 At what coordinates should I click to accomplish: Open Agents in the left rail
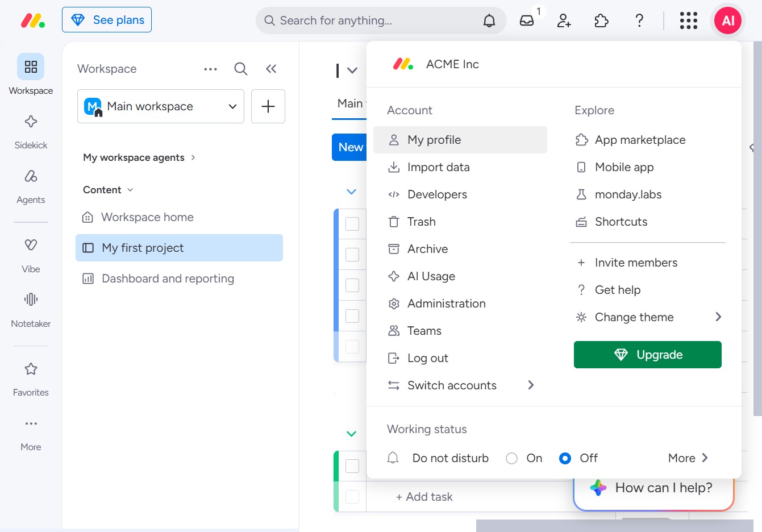coord(31,186)
